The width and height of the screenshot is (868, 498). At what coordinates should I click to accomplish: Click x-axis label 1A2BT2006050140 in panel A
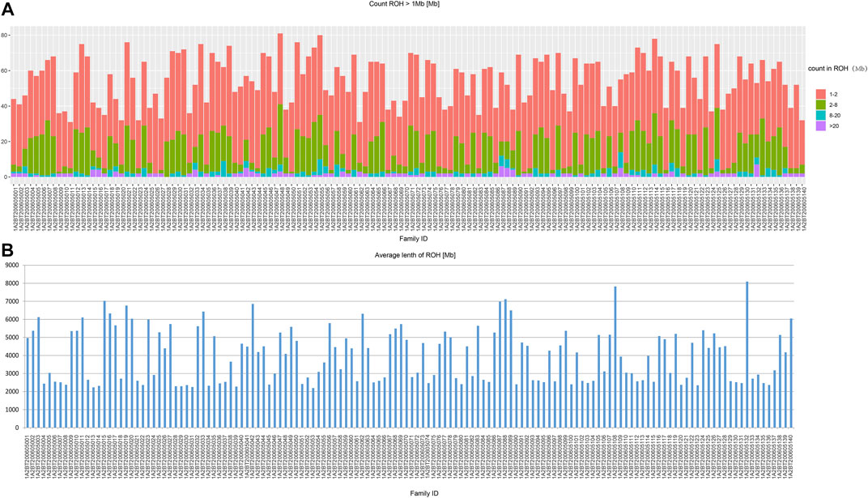pos(804,207)
